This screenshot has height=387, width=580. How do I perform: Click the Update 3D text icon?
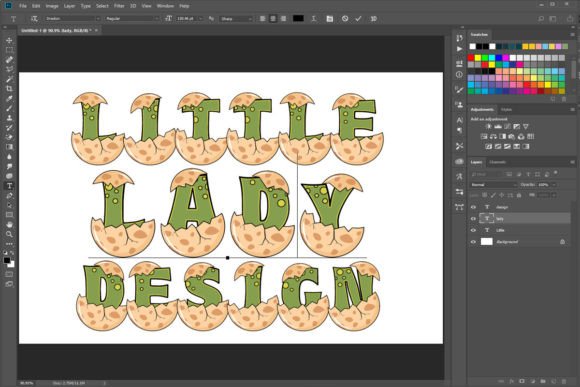click(x=374, y=18)
